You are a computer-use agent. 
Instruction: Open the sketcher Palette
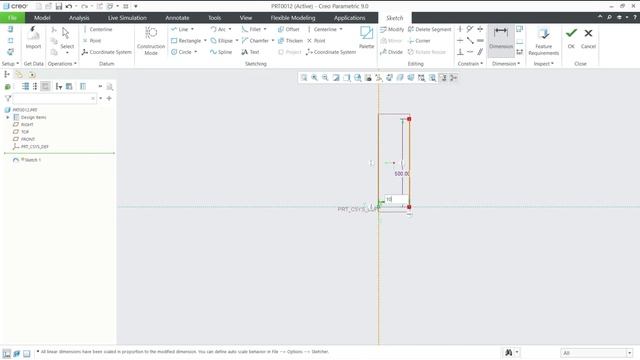pyautogui.click(x=367, y=38)
